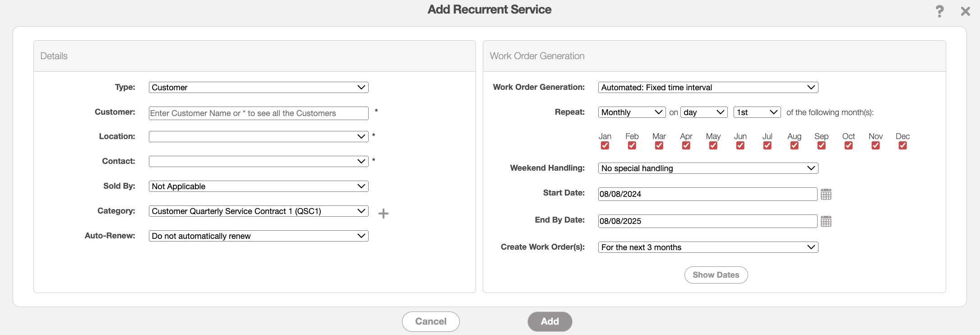Expand the Auto-Renew dropdown
Screen dimensions: 980x335
pyautogui.click(x=258, y=236)
